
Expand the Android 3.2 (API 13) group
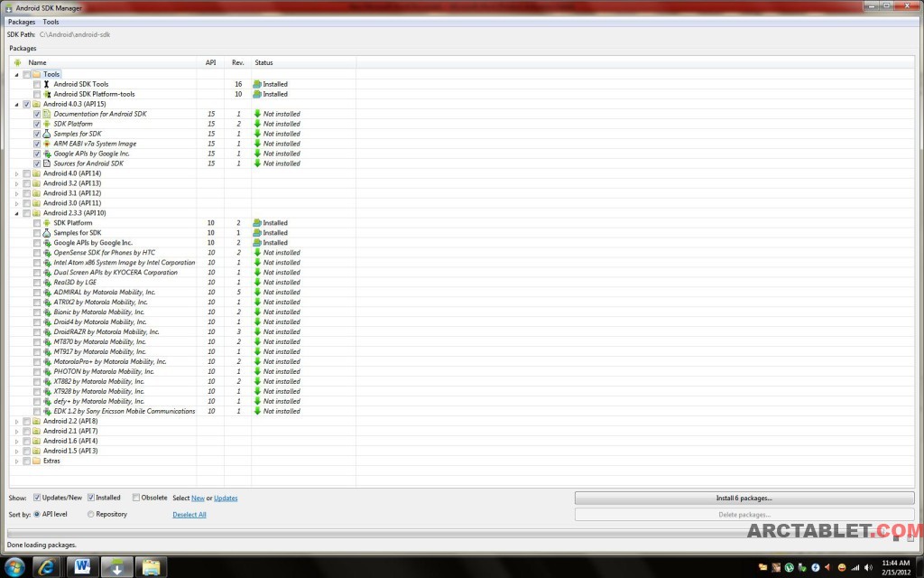tap(16, 183)
